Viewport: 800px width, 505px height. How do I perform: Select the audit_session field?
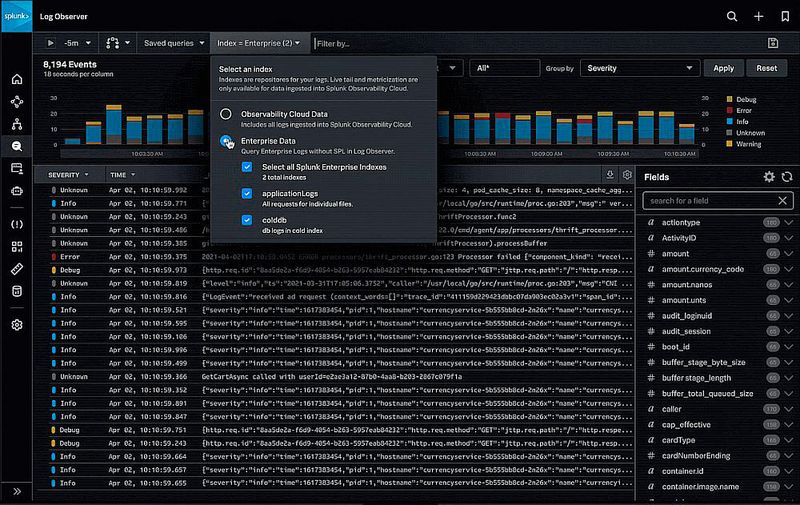pyautogui.click(x=686, y=332)
